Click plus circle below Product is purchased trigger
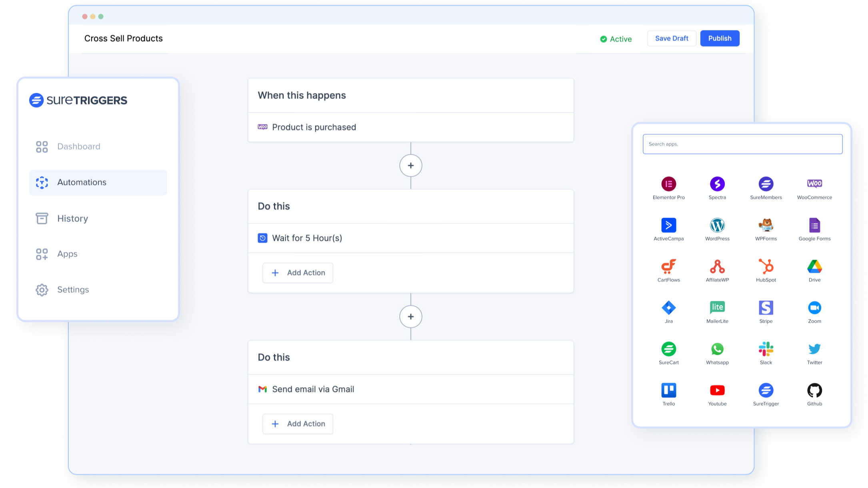This screenshot has width=868, height=488. coord(410,166)
